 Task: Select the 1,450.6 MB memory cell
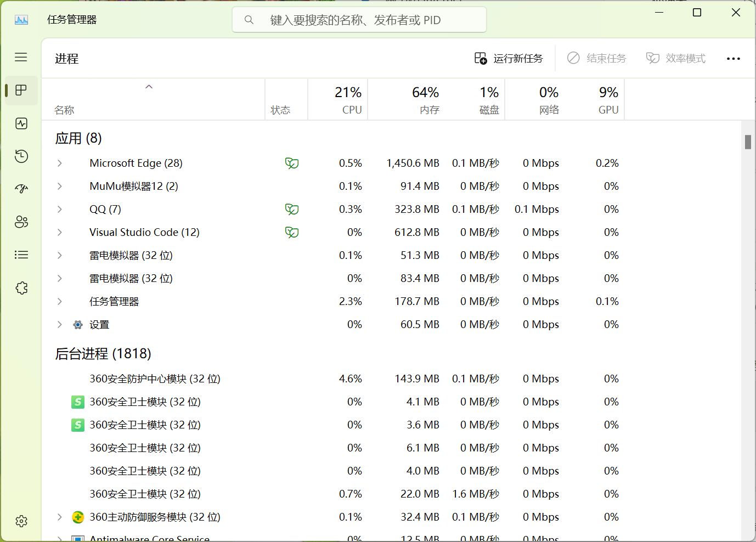point(413,163)
